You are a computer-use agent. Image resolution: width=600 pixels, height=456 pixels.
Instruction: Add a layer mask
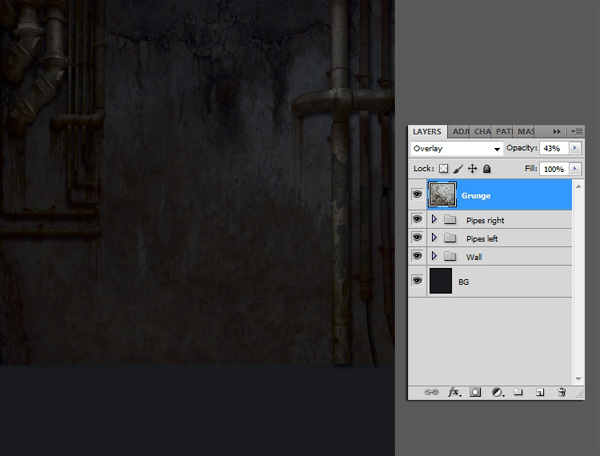(475, 393)
